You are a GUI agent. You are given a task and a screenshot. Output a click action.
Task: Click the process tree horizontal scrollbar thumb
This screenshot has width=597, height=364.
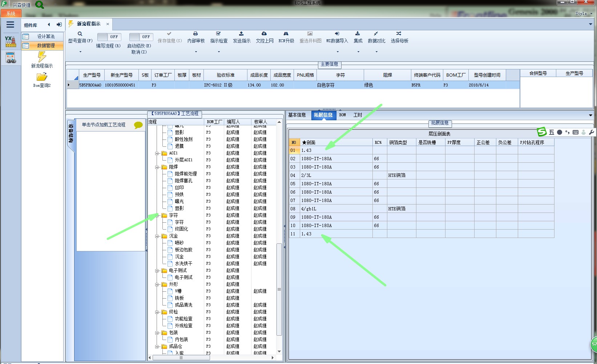click(x=181, y=358)
